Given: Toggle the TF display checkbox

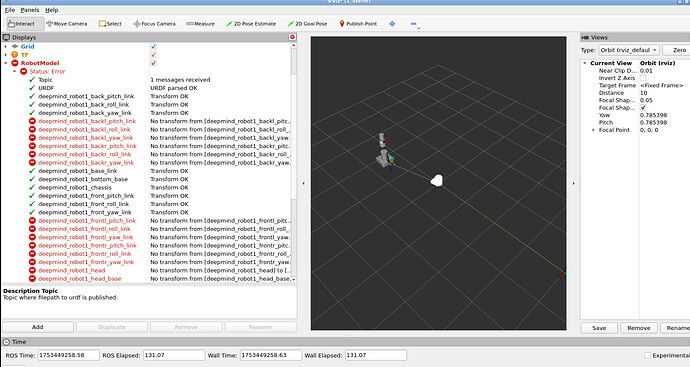Looking at the screenshot, I should click(153, 55).
